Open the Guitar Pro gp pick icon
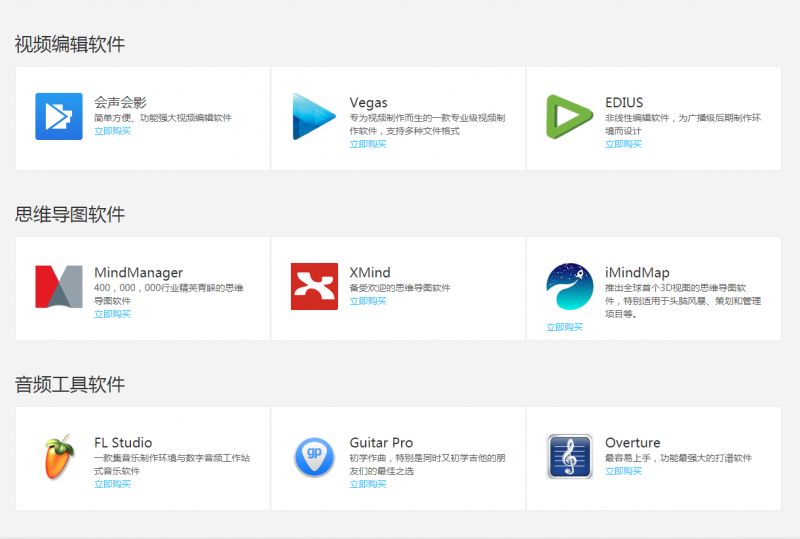 pos(314,457)
